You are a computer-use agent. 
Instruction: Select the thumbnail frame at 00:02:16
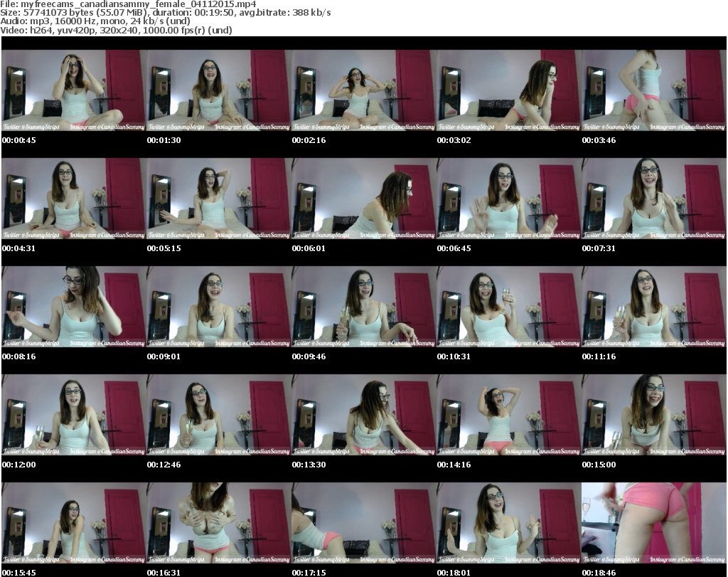pyautogui.click(x=364, y=90)
